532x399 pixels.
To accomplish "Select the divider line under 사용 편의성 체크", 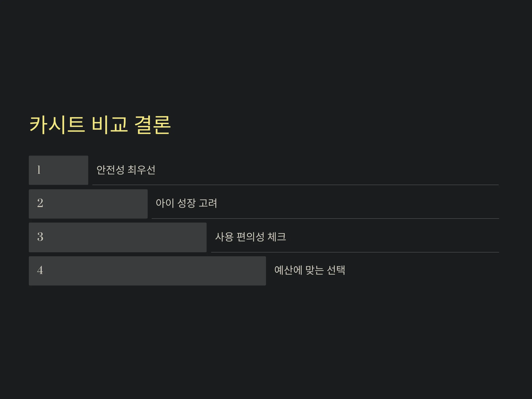I will click(355, 252).
